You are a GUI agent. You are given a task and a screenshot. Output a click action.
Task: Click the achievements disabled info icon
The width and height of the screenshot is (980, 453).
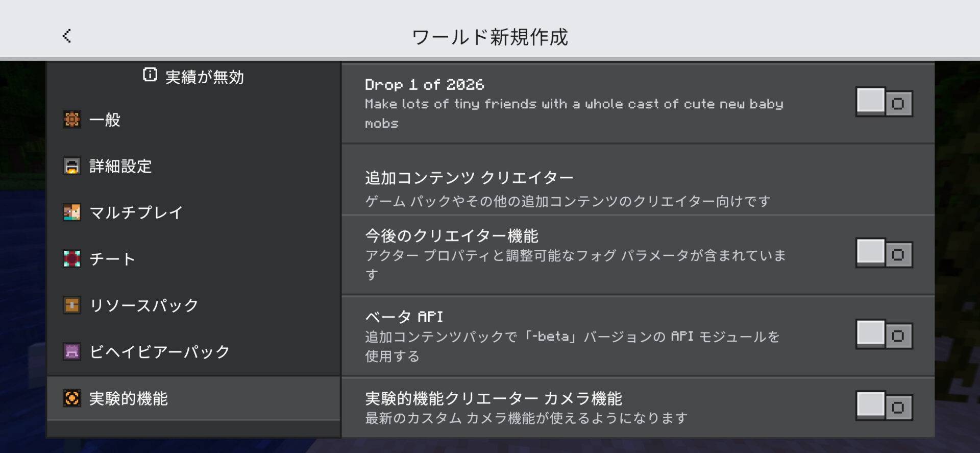150,75
